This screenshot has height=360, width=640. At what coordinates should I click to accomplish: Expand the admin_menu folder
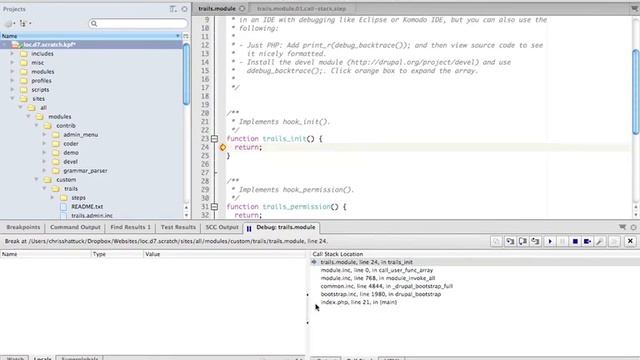coord(44,134)
